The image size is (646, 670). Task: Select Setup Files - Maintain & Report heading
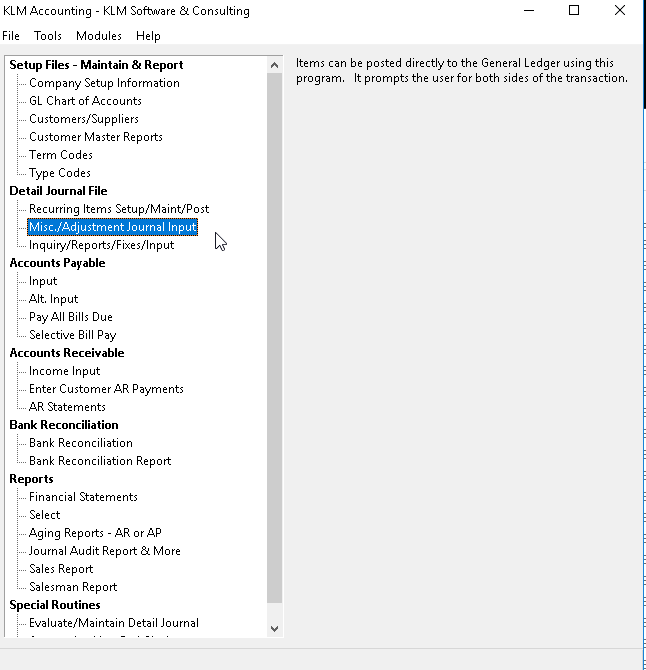pos(96,65)
